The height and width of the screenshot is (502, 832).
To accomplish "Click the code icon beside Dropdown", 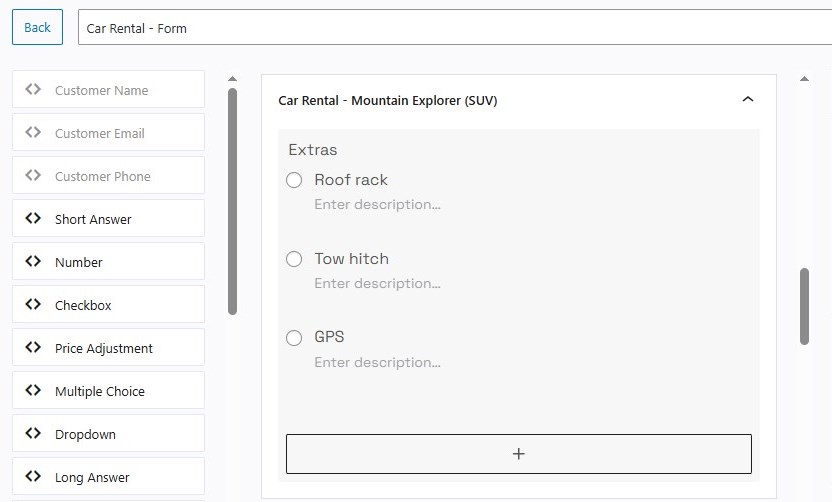I will [33, 433].
